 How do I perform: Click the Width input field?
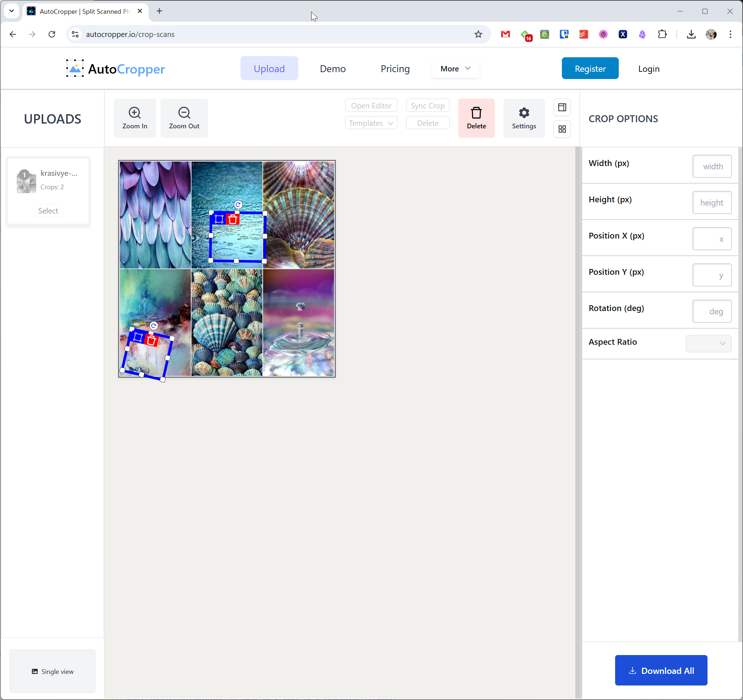711,166
